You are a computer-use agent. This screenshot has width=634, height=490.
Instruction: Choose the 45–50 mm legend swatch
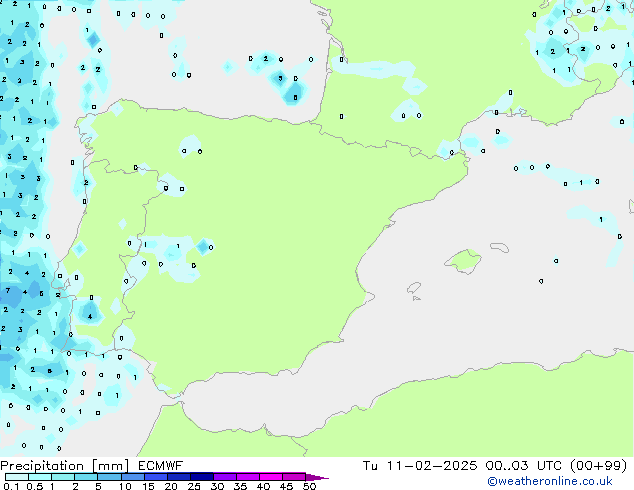tap(294, 477)
